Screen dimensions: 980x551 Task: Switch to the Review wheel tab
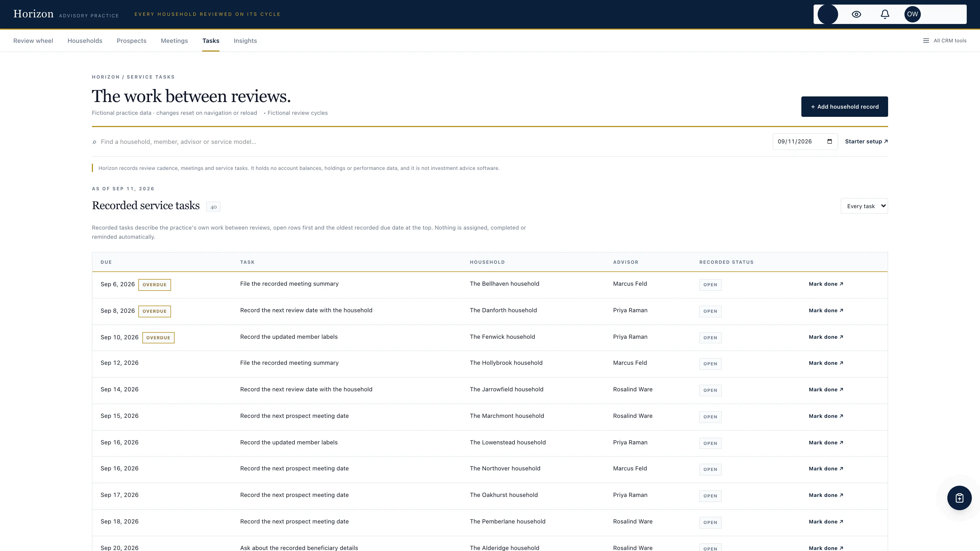[x=33, y=41]
